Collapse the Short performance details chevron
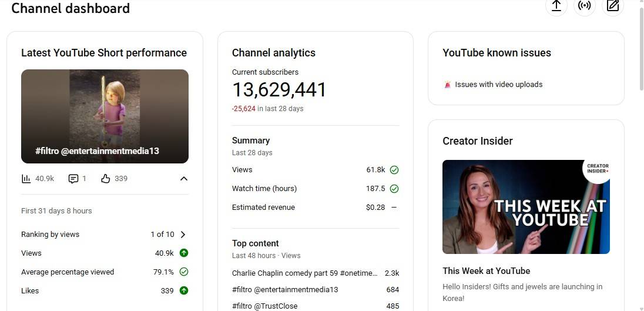The width and height of the screenshot is (644, 311). coord(183,179)
